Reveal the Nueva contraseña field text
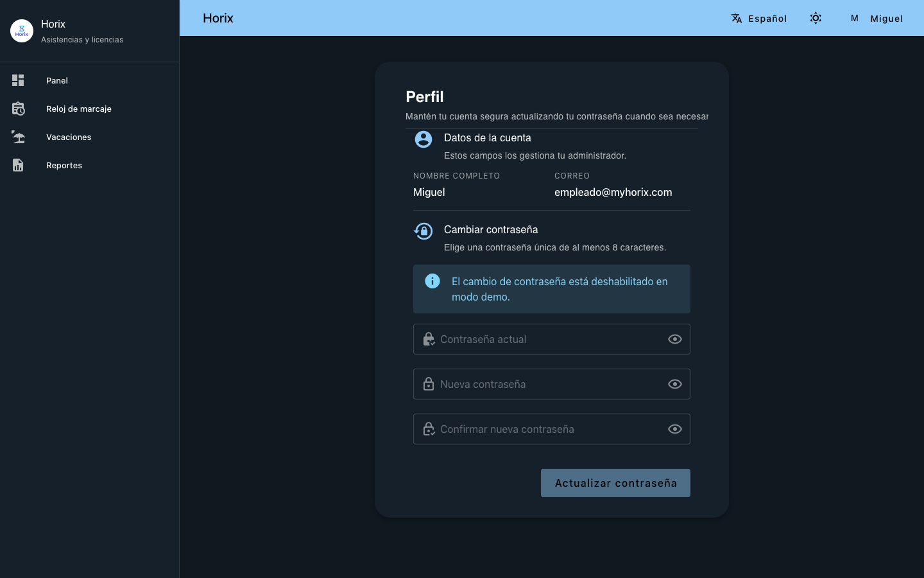 674,384
